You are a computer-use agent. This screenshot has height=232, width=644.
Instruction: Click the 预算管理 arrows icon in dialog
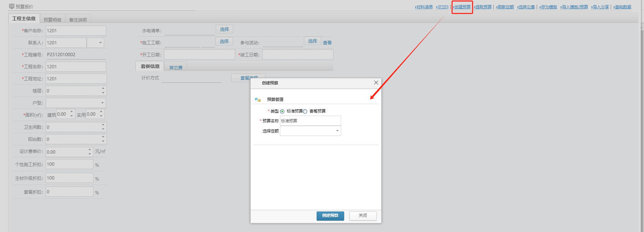tap(258, 100)
